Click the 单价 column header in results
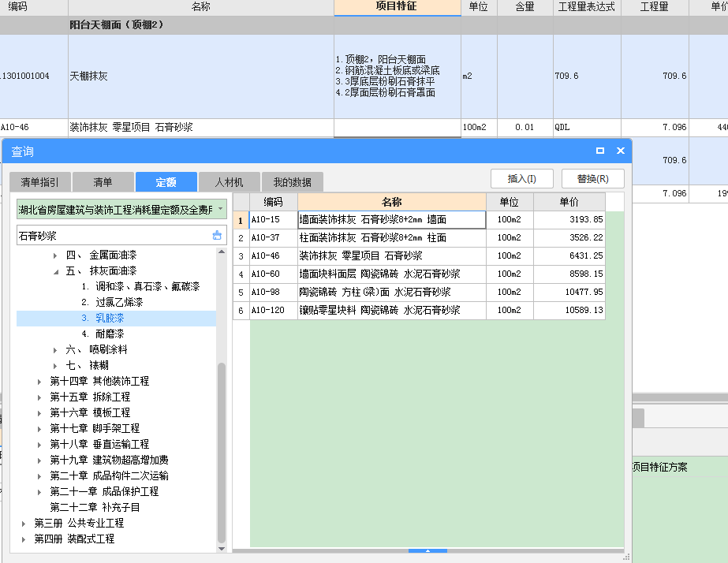Screen dimensions: 728x563 tap(569, 202)
